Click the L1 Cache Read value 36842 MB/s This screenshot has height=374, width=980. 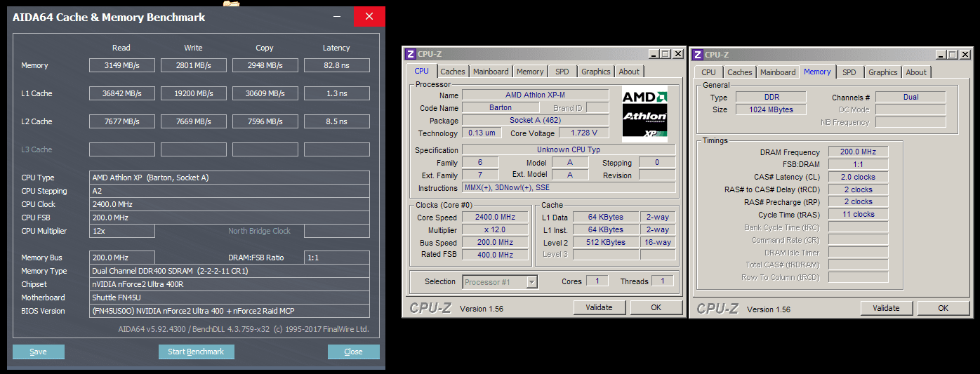pos(122,93)
